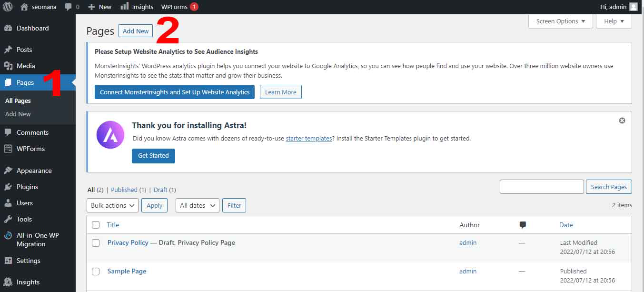
Task: Click the Add New button beside Pages heading
Action: tap(136, 31)
